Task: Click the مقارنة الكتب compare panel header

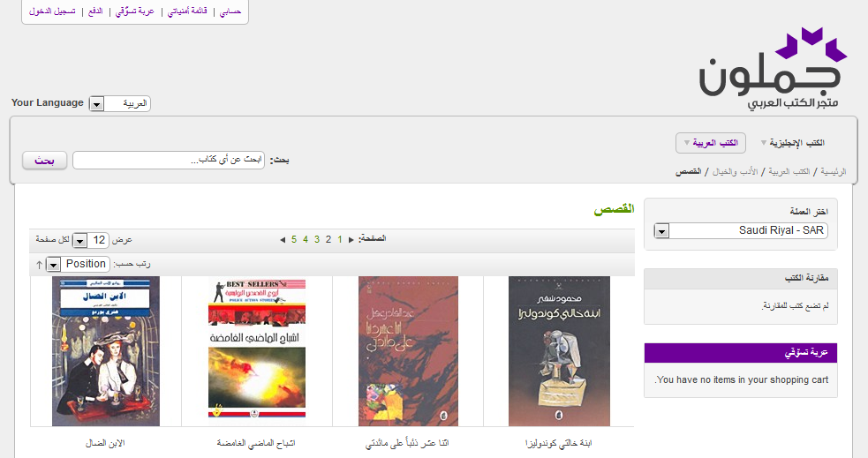Action: (x=741, y=279)
